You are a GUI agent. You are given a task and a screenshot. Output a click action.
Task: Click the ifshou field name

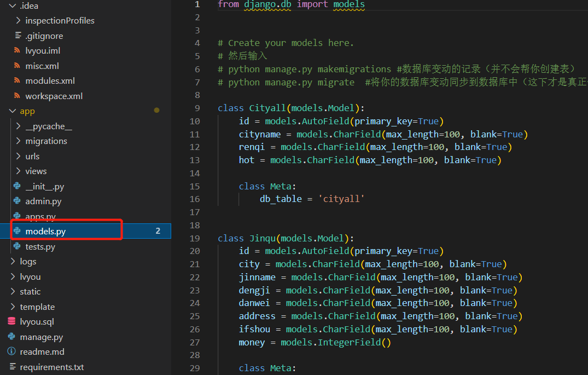coord(254,329)
